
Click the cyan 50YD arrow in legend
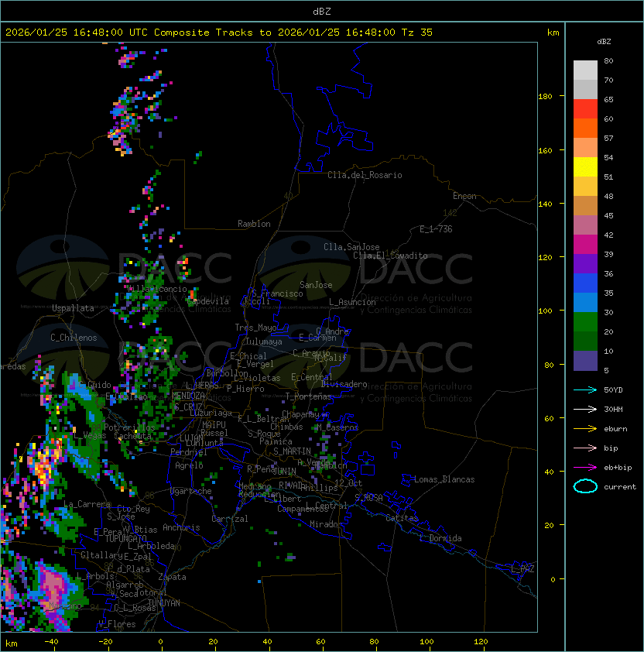coord(585,389)
